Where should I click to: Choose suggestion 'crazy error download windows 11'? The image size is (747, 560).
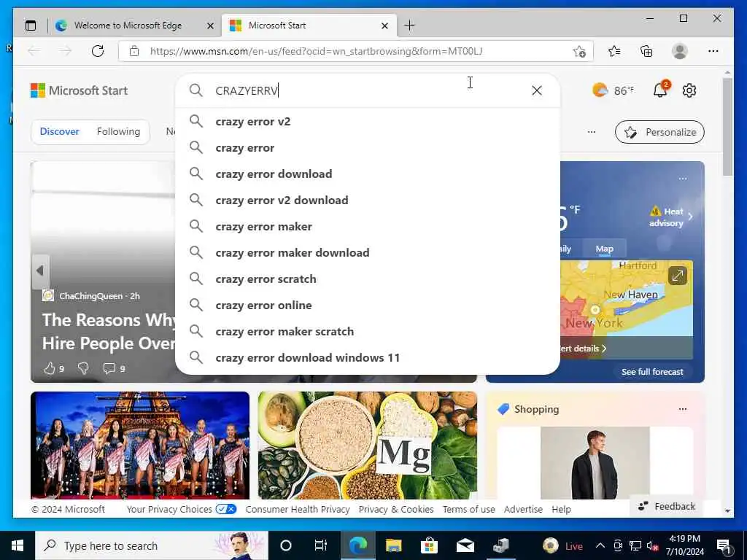click(368, 357)
